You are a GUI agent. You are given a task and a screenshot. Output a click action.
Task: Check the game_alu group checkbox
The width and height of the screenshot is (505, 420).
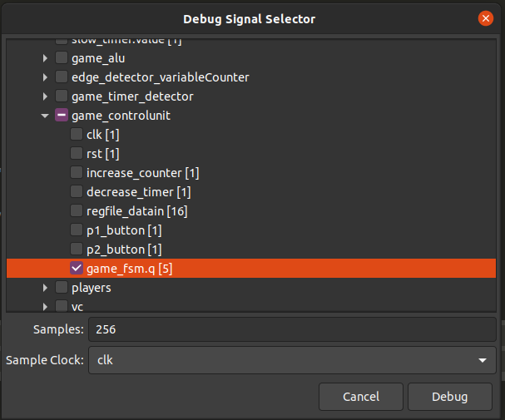pos(62,58)
